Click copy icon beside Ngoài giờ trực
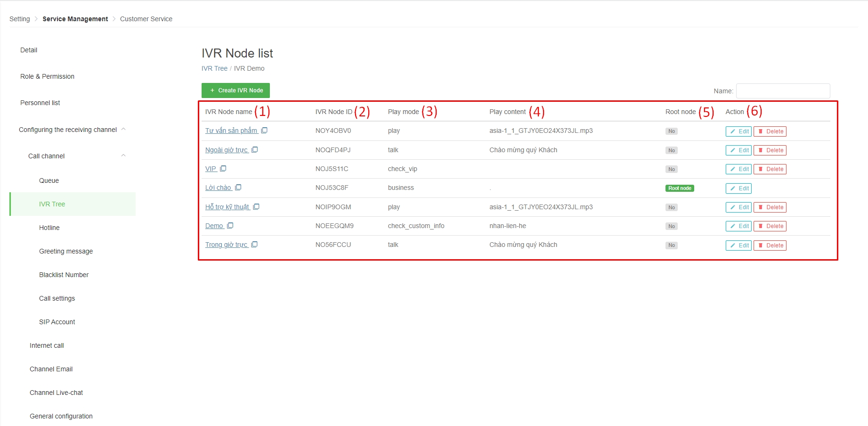 click(x=255, y=150)
